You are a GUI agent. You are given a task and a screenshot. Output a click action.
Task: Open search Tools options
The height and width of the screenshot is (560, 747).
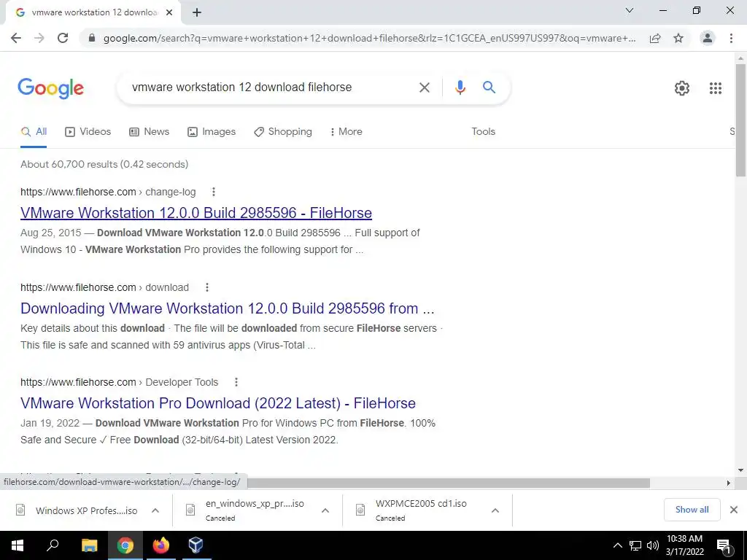tap(483, 132)
